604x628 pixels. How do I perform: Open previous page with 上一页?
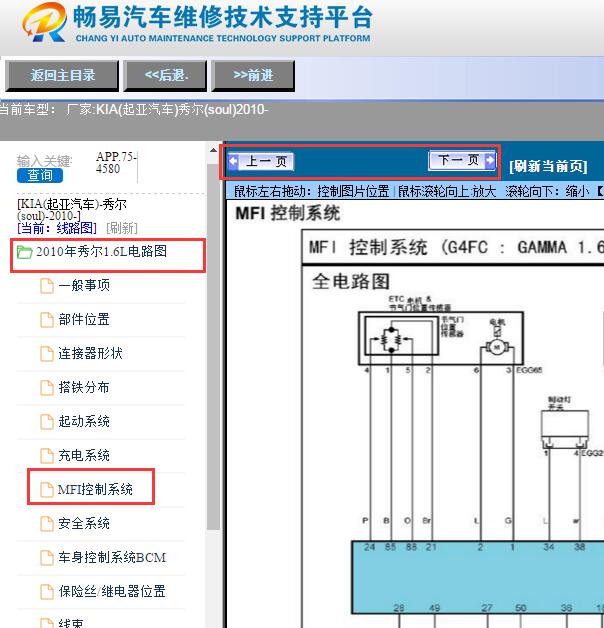pyautogui.click(x=261, y=161)
